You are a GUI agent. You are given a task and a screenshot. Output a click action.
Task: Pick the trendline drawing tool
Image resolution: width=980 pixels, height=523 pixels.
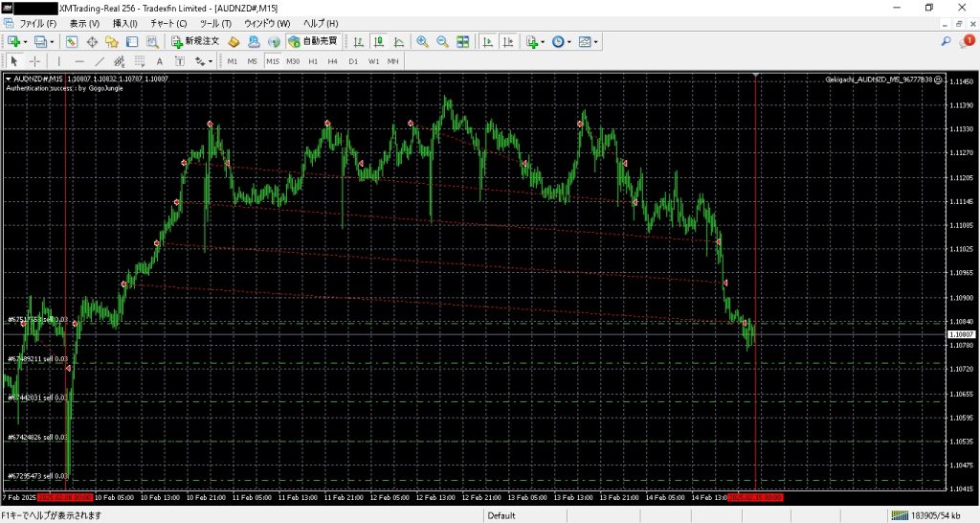coord(100,61)
